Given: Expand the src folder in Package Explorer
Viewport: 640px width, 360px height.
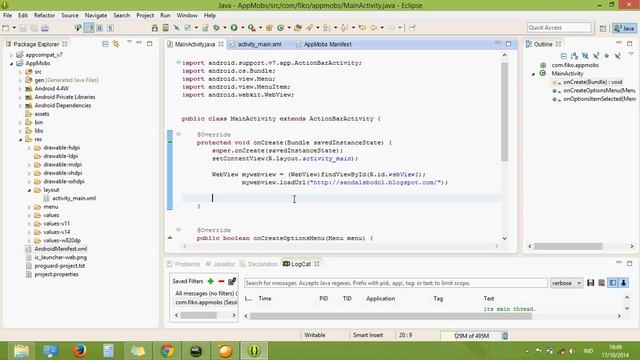Looking at the screenshot, I should (20, 72).
